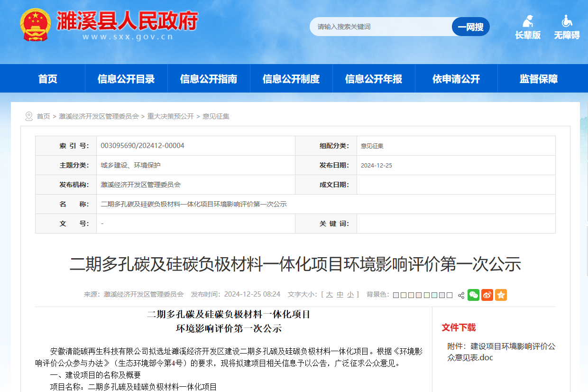This screenshot has height=392, width=588.
Task: Go to 依申请公开 section
Action: [456, 79]
